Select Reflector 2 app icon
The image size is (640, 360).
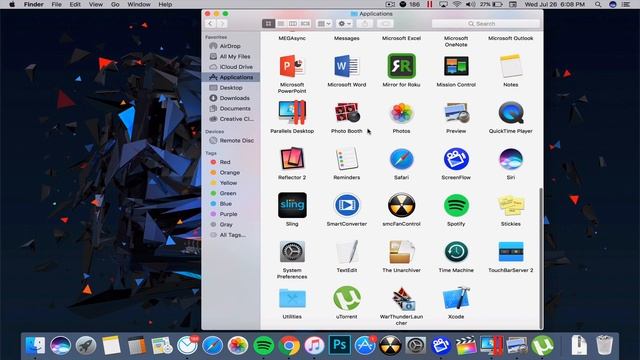point(292,159)
